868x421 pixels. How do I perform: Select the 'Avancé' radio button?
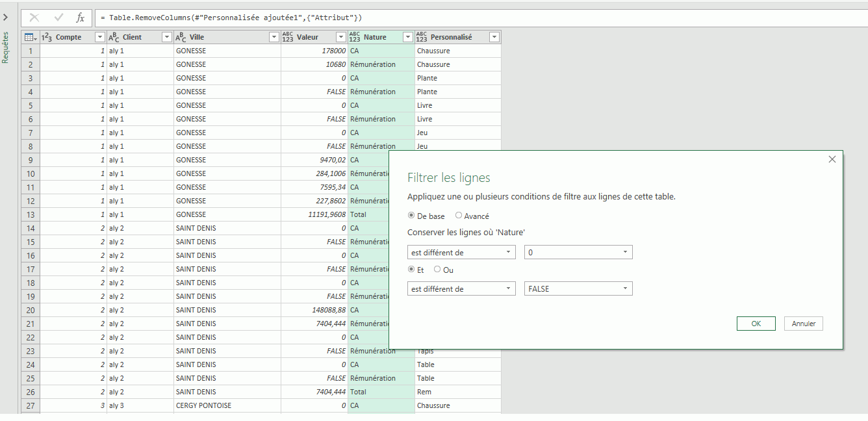click(459, 216)
